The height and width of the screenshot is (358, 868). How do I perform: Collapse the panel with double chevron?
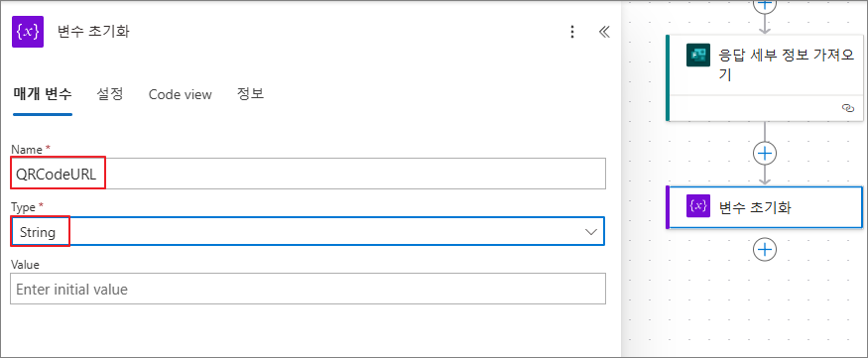(604, 32)
